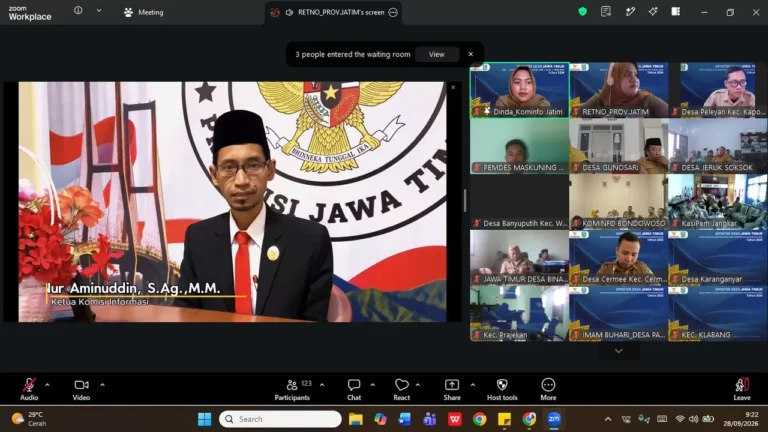
Task: Click taskbar Search box
Action: [280, 419]
